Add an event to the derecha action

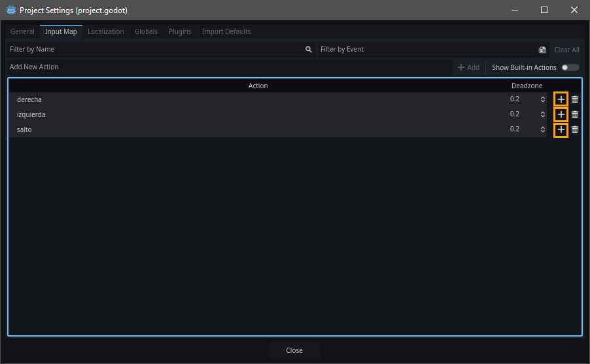[561, 99]
